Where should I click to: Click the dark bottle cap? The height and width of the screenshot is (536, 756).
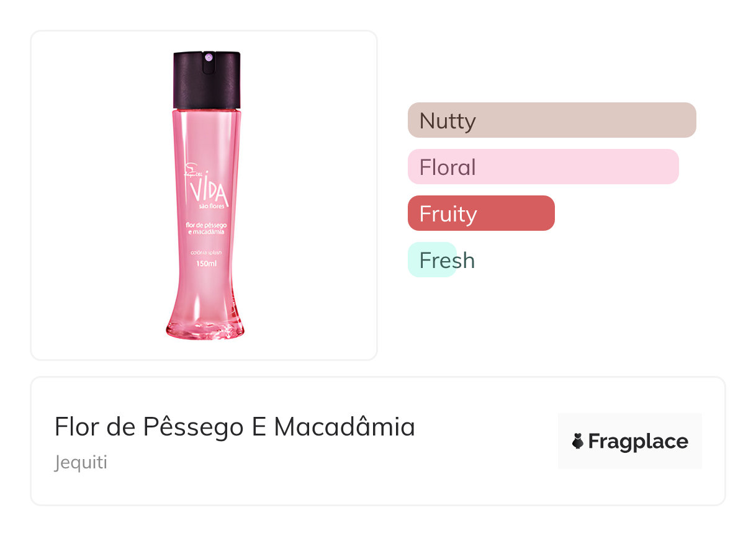tap(207, 81)
